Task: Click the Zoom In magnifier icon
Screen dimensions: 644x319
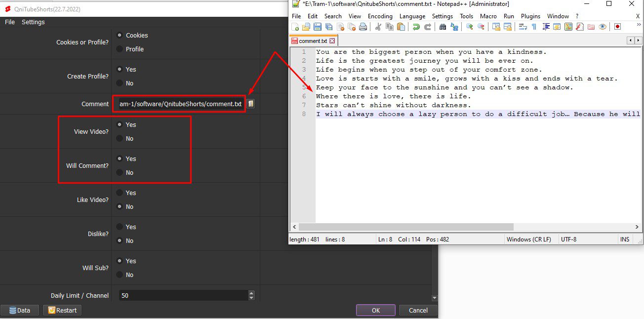Action: pyautogui.click(x=470, y=27)
